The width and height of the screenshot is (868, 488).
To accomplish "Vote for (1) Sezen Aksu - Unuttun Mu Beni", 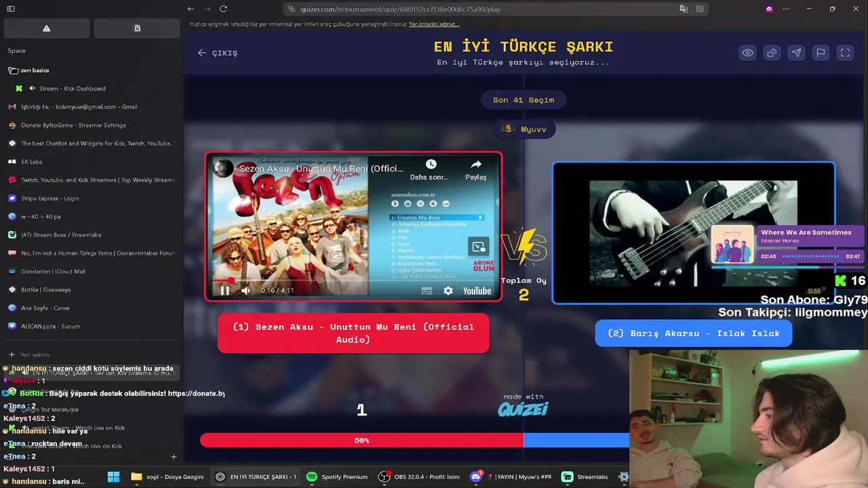I will tap(353, 333).
